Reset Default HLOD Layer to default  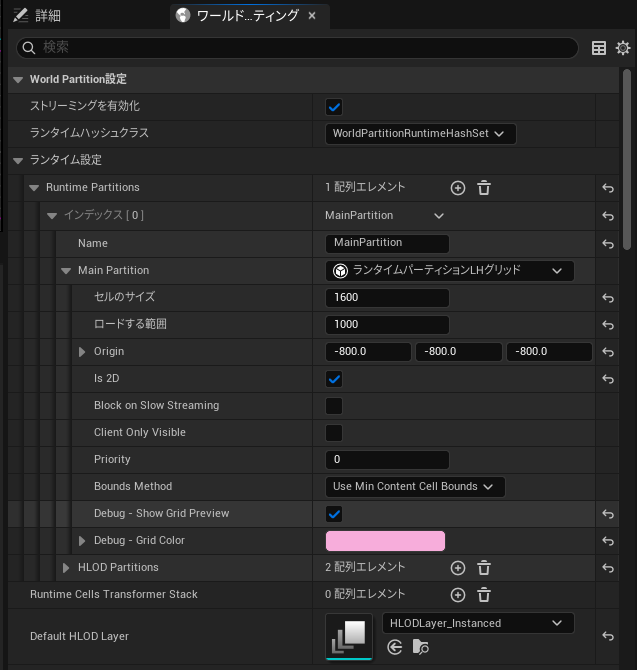[608, 636]
